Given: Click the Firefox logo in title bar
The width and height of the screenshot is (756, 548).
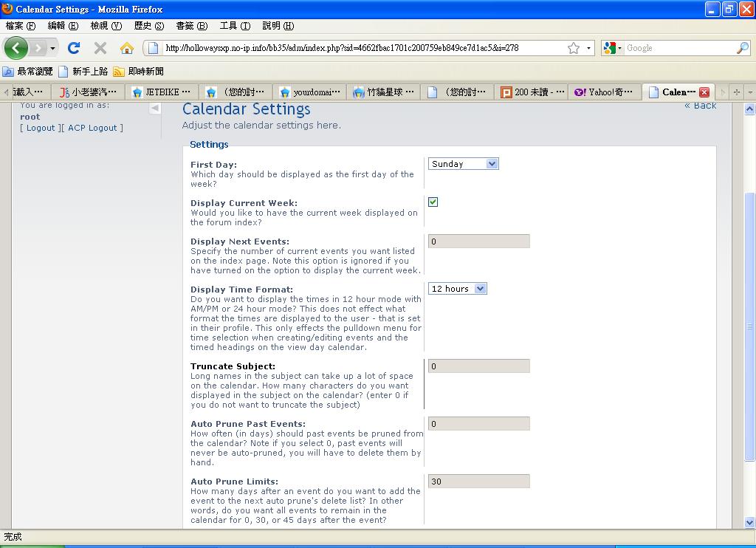Looking at the screenshot, I should (7, 9).
